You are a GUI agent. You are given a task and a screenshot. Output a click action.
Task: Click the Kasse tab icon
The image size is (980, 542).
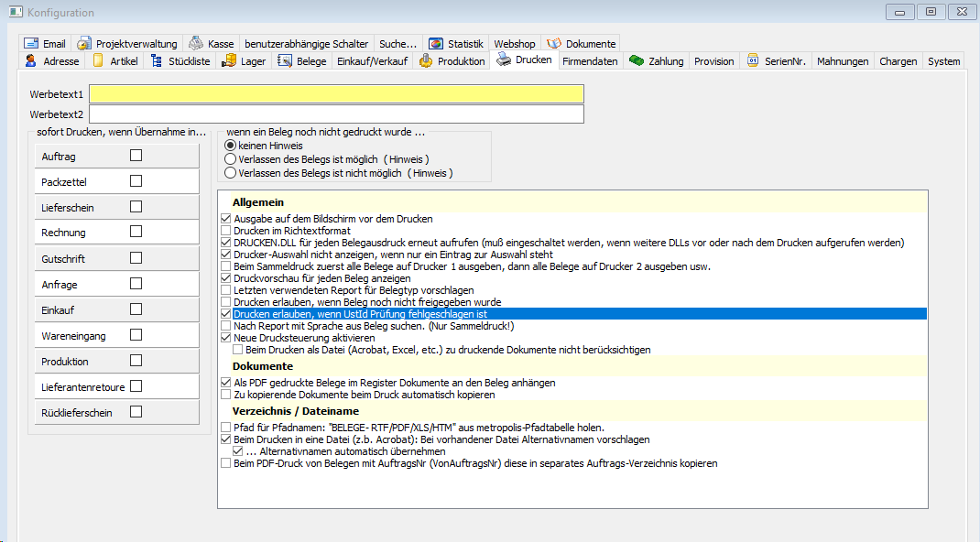pos(196,44)
